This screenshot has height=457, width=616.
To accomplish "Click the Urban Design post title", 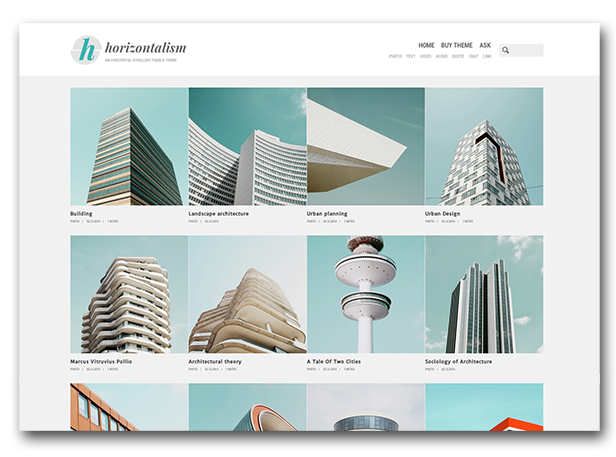I will (x=442, y=213).
